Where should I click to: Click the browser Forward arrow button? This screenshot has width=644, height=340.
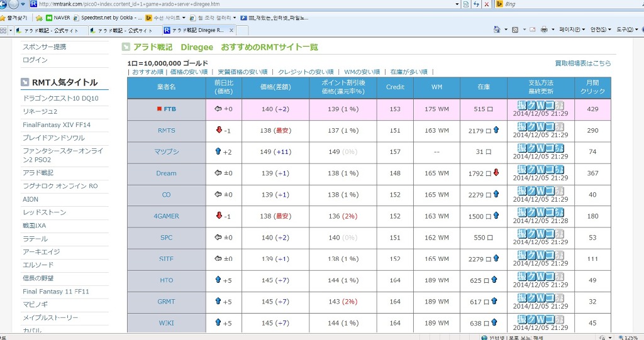point(13,4)
